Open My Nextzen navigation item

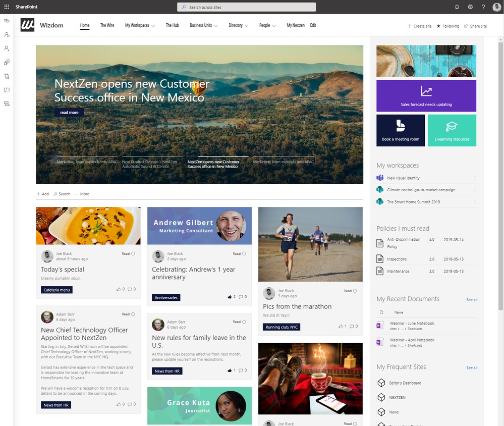(x=296, y=25)
